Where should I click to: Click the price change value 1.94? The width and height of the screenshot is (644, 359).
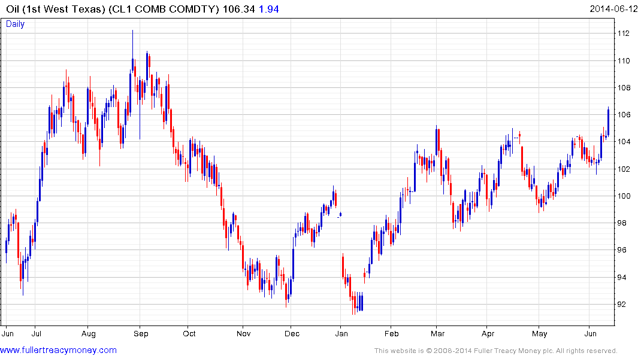tap(268, 9)
